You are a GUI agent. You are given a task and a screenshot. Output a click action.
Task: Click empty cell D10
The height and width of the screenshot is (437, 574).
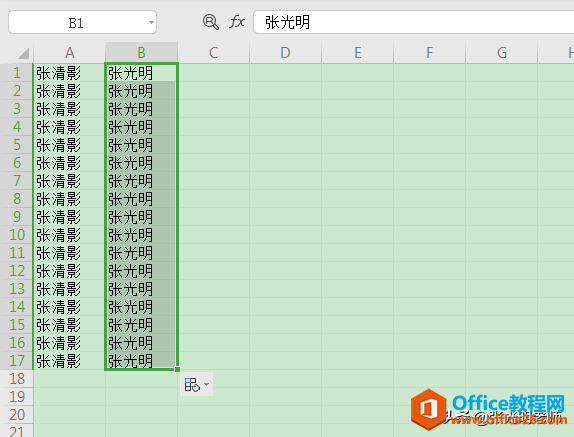tap(285, 235)
